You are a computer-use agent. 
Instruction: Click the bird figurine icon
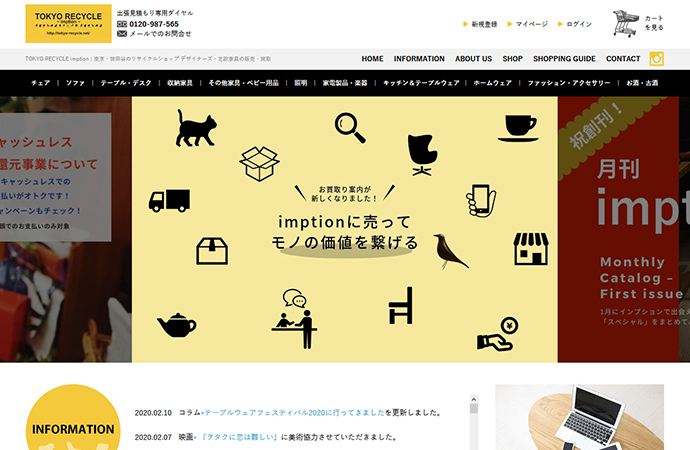click(450, 251)
